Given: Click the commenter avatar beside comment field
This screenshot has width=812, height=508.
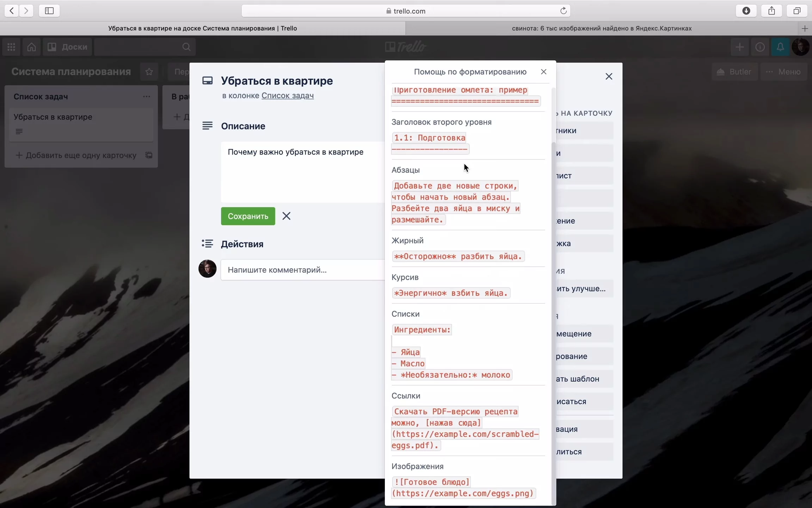Looking at the screenshot, I should (x=207, y=269).
